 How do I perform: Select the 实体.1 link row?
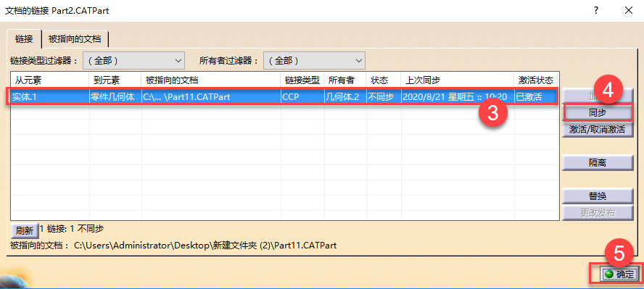tap(281, 97)
